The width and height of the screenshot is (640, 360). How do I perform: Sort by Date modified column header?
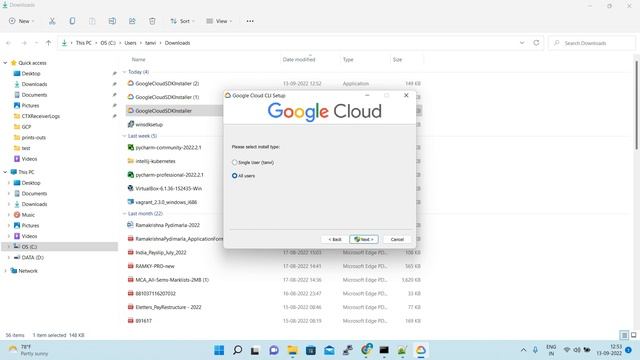[x=299, y=60]
